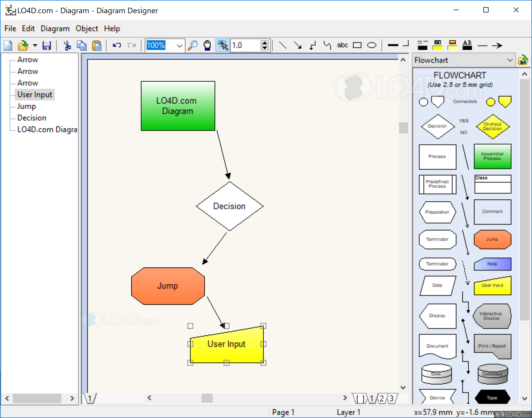Click the green LO4D.com Diagram box
Image resolution: width=532 pixels, height=418 pixels.
click(x=178, y=106)
